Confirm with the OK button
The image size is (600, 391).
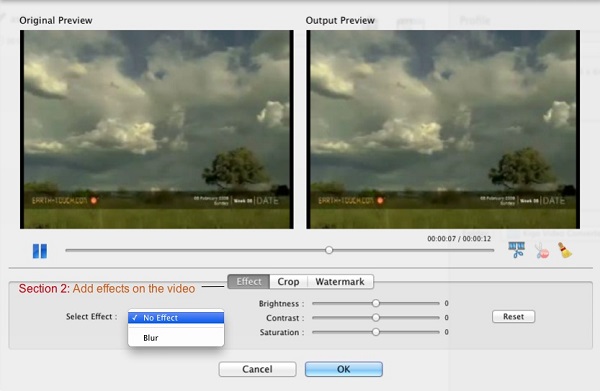pyautogui.click(x=344, y=369)
